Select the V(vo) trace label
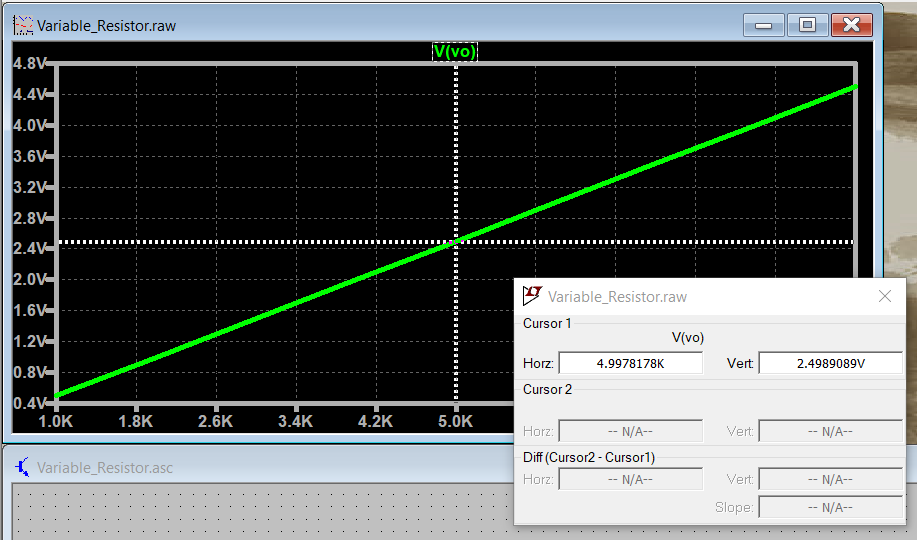 (x=454, y=52)
